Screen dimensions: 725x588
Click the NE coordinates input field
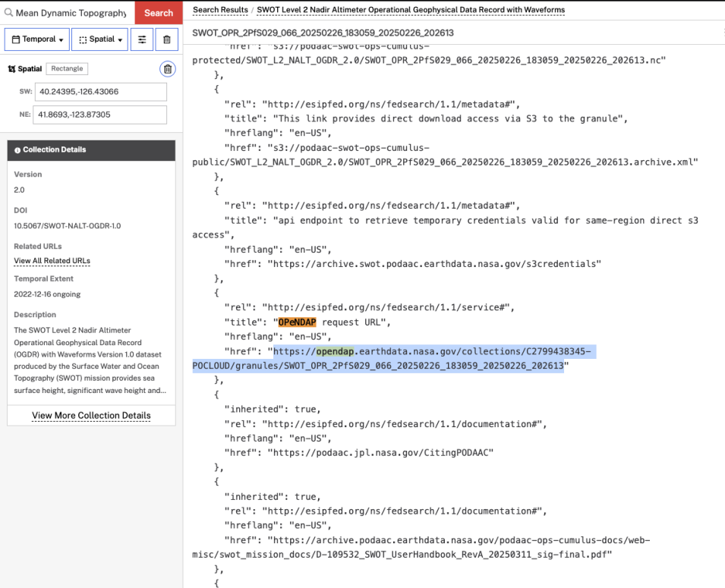(100, 115)
